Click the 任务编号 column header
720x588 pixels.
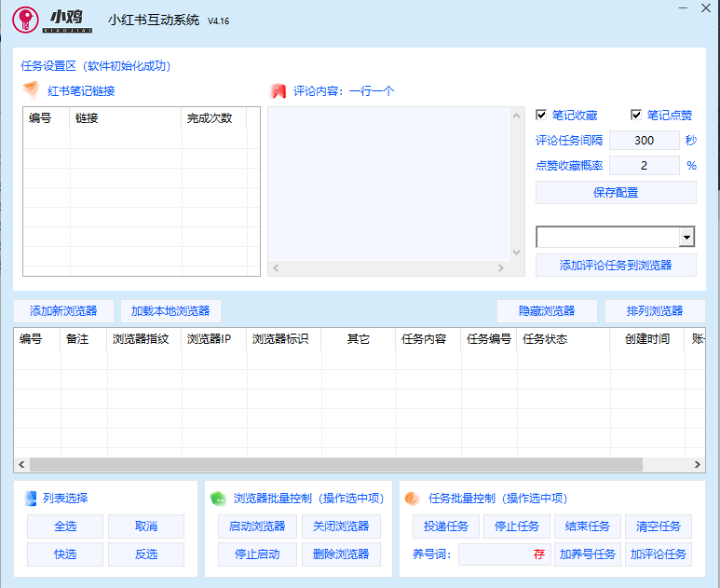489,339
